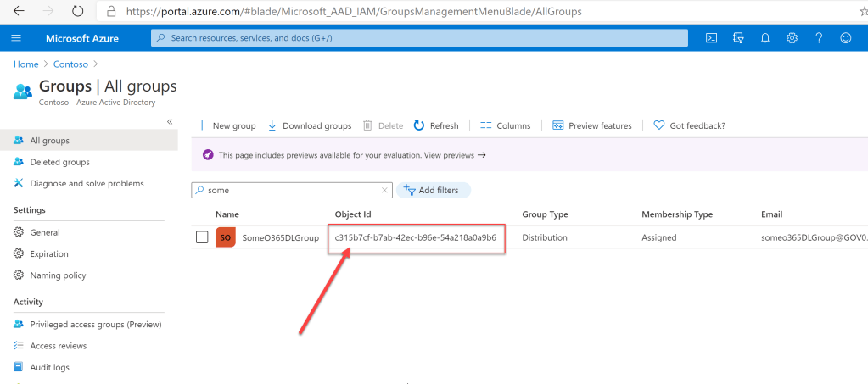
Task: Click New group button
Action: (x=226, y=125)
